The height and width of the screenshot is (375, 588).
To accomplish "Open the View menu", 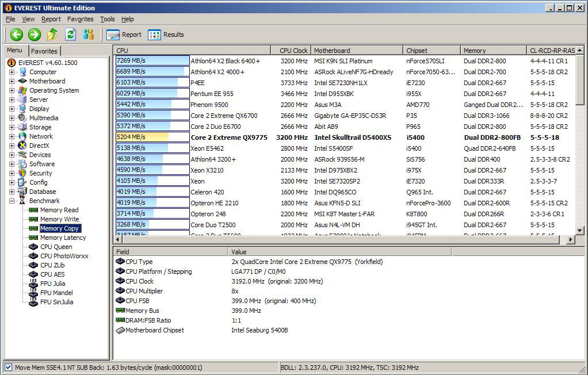I will (x=28, y=19).
